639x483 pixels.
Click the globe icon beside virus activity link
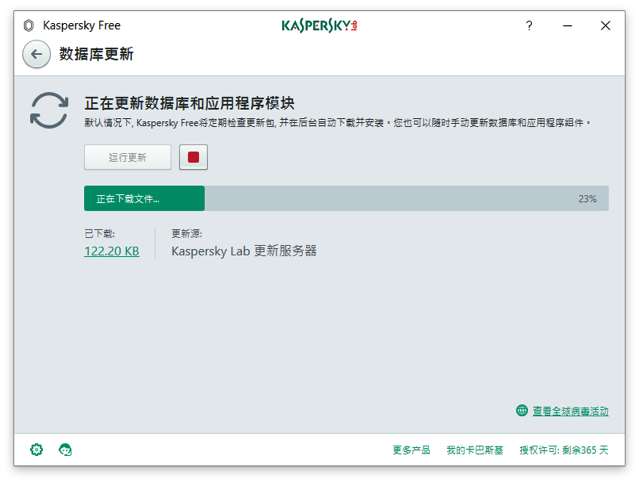tap(522, 410)
